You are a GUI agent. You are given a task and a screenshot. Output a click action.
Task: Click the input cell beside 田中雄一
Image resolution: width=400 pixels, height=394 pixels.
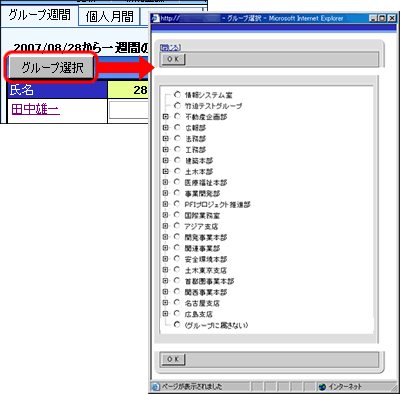point(129,109)
